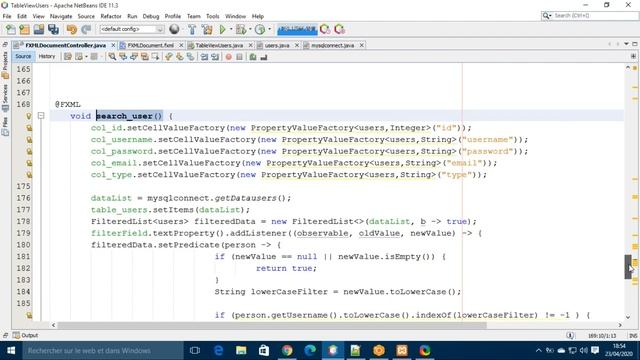The width and height of the screenshot is (640, 360).
Task: Show hidden tray icons chevron in taskbar
Action: tap(539, 351)
